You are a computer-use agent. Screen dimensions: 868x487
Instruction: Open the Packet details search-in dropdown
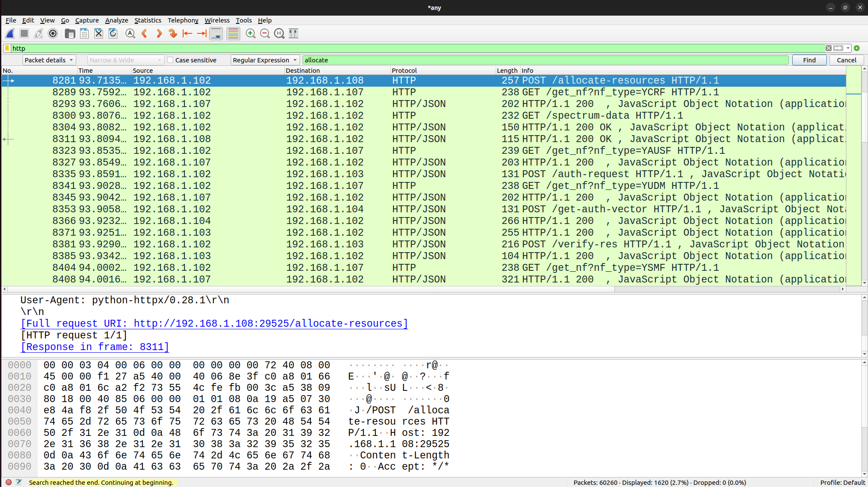tap(49, 60)
